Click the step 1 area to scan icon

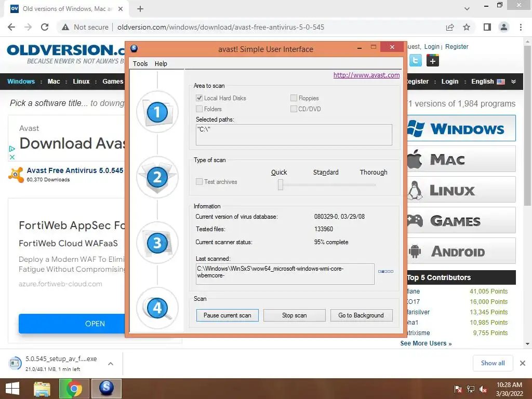pos(157,112)
